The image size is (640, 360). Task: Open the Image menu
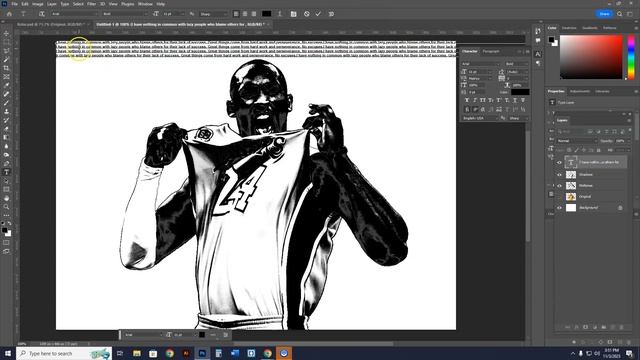pyautogui.click(x=38, y=4)
